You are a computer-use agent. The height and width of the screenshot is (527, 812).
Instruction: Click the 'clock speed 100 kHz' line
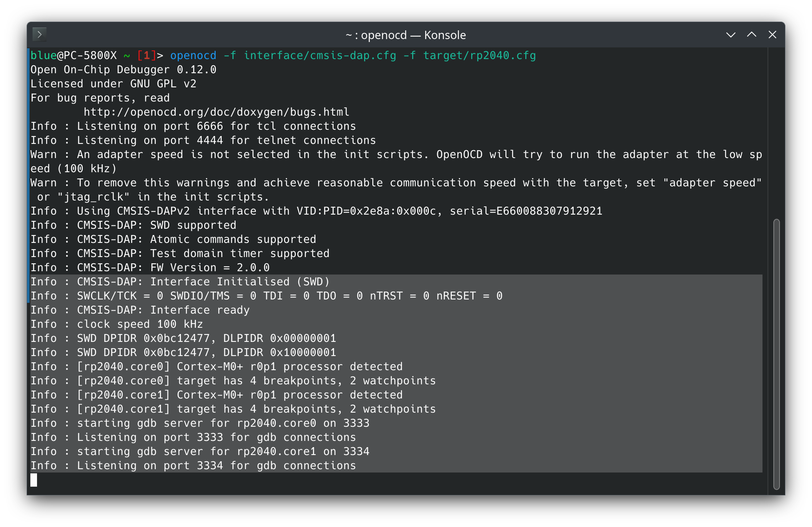coord(140,324)
